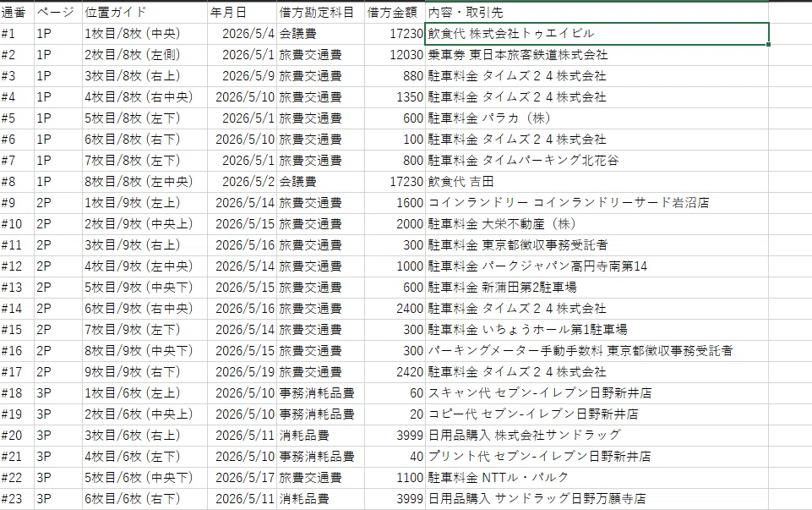Select cell 8枚目/9枚 (中央下)

pos(144,351)
